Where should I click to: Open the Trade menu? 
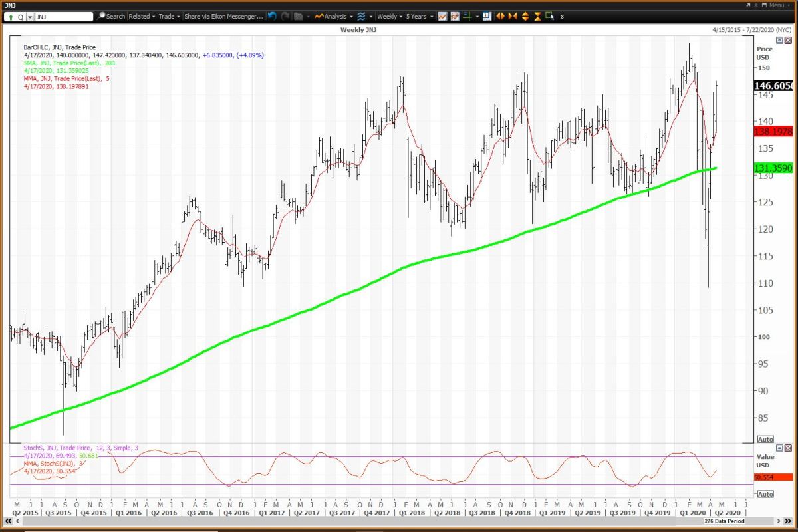[168, 16]
